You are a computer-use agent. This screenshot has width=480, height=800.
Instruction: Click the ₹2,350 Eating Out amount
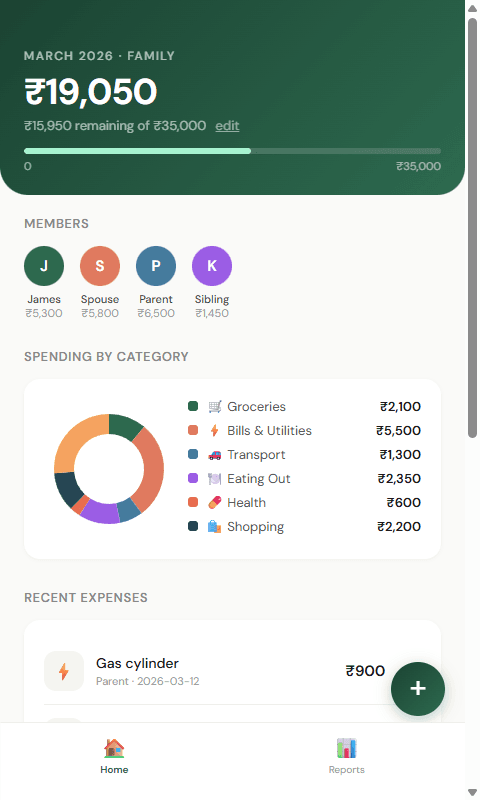click(x=399, y=479)
